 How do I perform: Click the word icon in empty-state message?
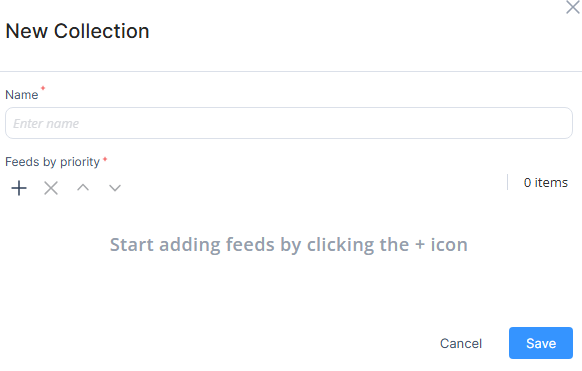tap(449, 245)
